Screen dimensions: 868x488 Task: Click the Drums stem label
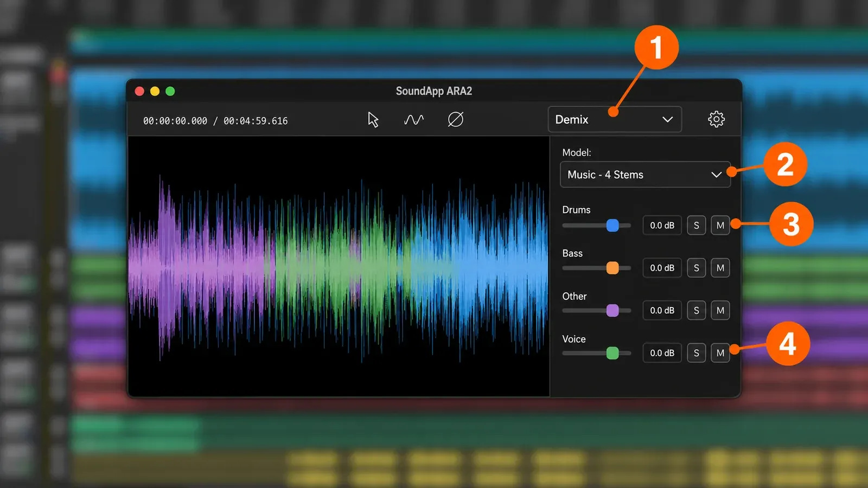tap(576, 210)
